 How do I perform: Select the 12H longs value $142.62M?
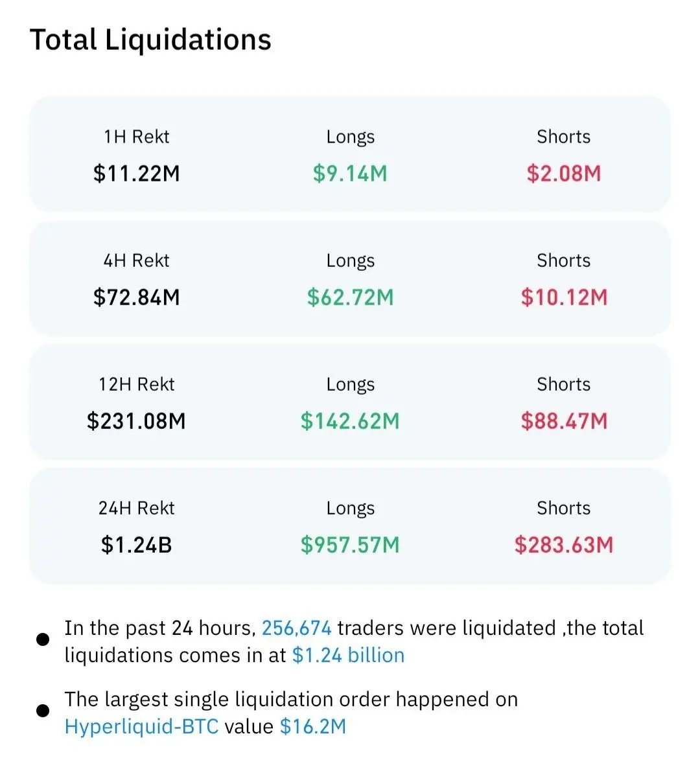point(350,420)
